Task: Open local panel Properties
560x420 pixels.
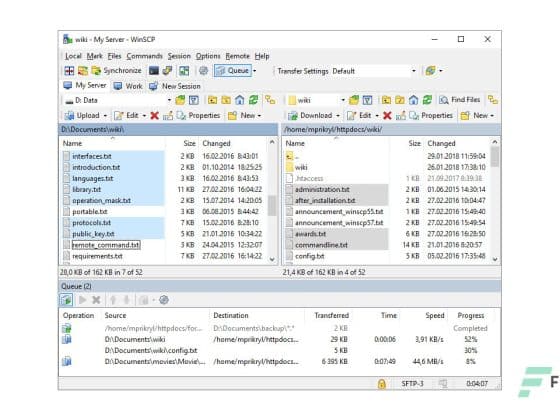Action: coord(199,116)
